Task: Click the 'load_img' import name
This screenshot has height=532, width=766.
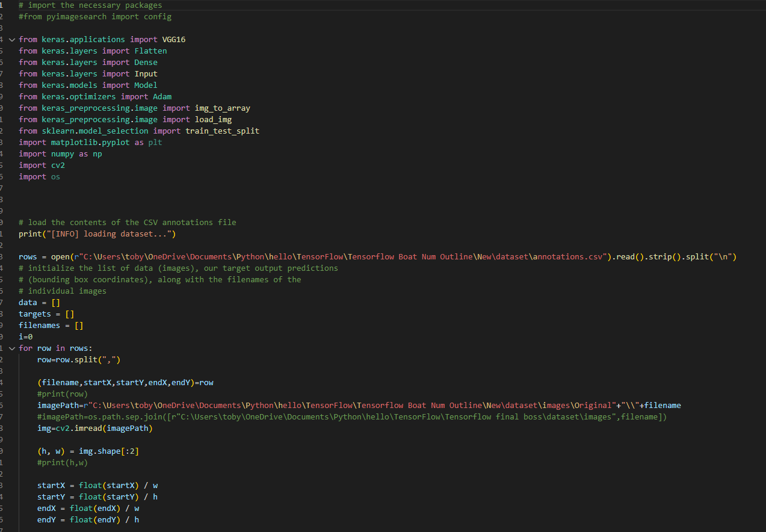Action: pyautogui.click(x=213, y=120)
